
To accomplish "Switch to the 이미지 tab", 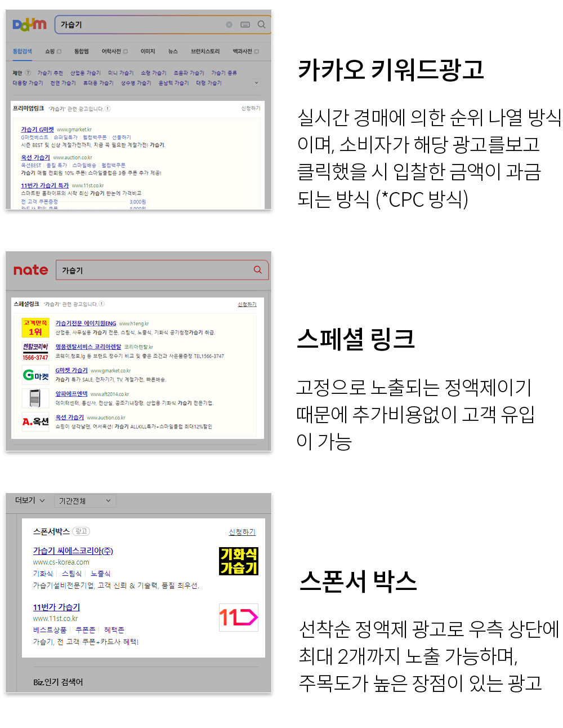I will point(148,51).
